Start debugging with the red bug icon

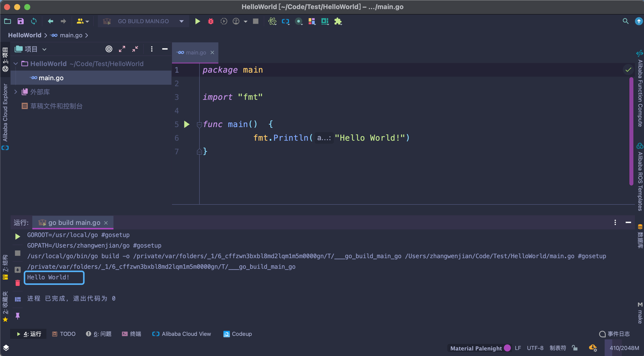pos(211,21)
